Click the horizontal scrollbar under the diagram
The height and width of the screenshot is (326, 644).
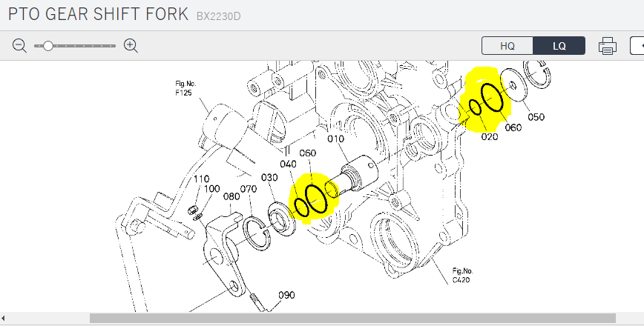(x=352, y=318)
